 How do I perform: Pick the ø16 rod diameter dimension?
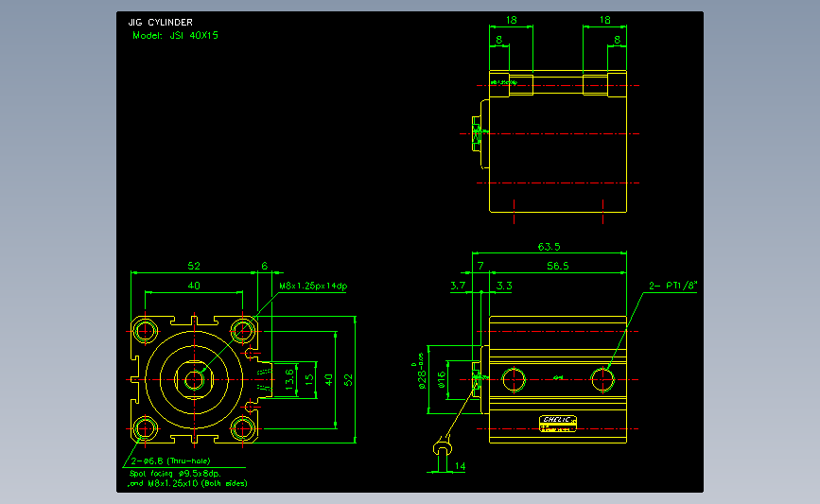click(442, 379)
